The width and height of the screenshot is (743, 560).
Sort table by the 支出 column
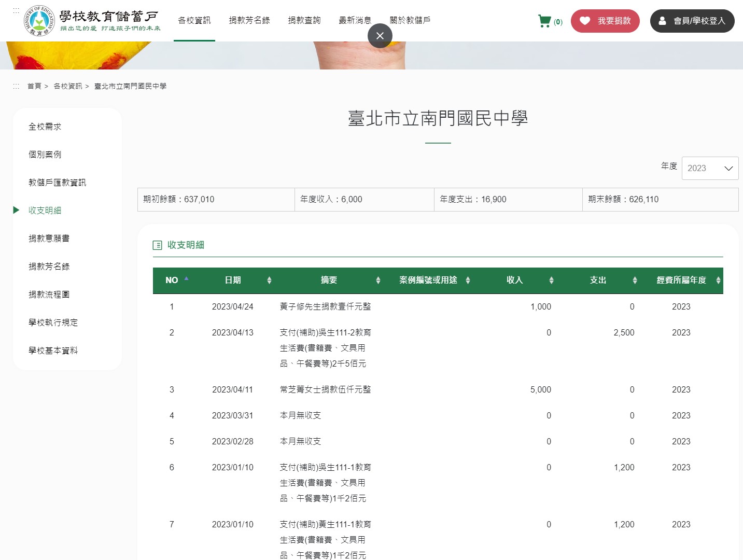pos(598,280)
